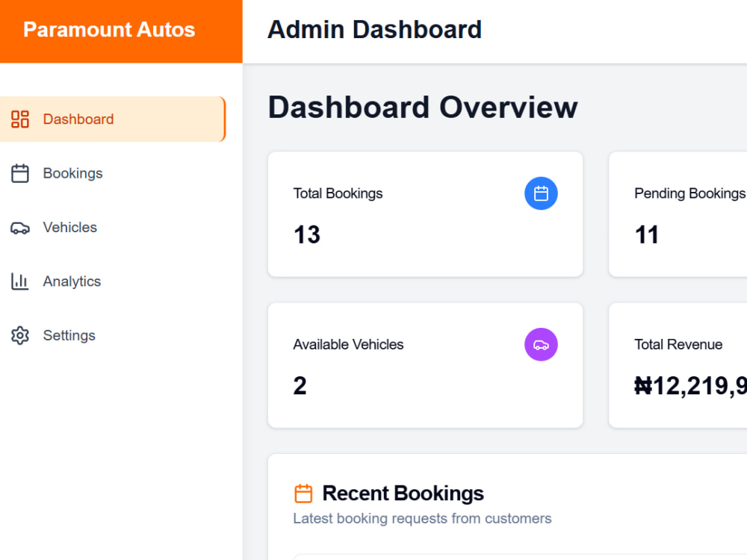
Task: Click the Available Vehicles value 2
Action: point(300,386)
